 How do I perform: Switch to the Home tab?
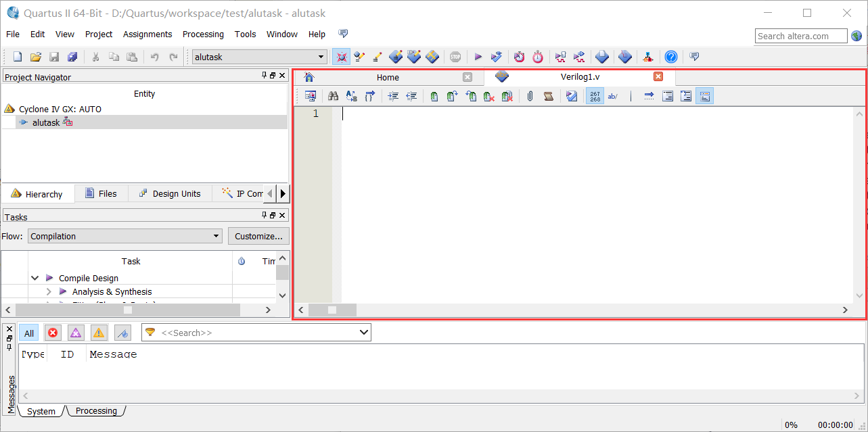point(388,76)
